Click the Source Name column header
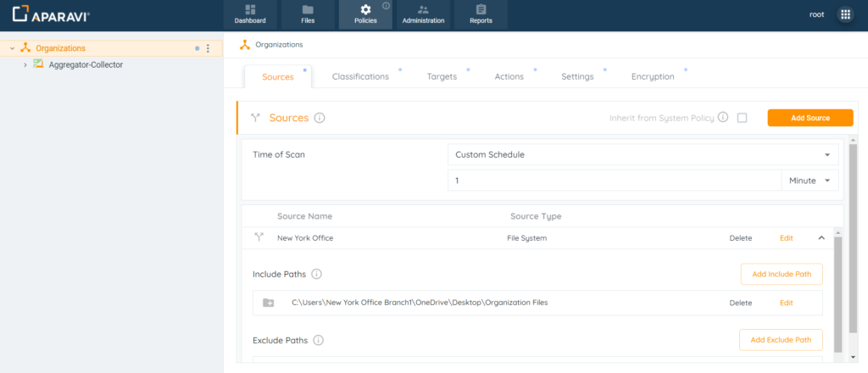The height and width of the screenshot is (373, 868). pyautogui.click(x=304, y=216)
